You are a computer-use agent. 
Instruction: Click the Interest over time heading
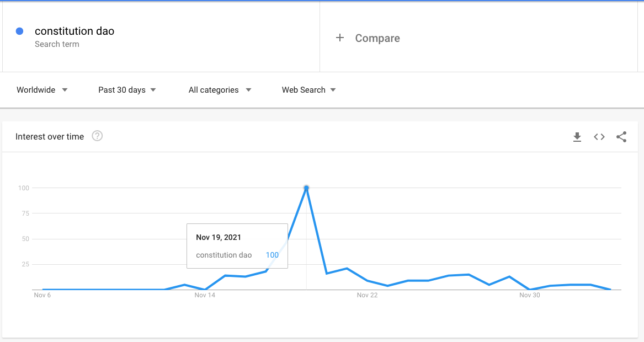point(50,137)
